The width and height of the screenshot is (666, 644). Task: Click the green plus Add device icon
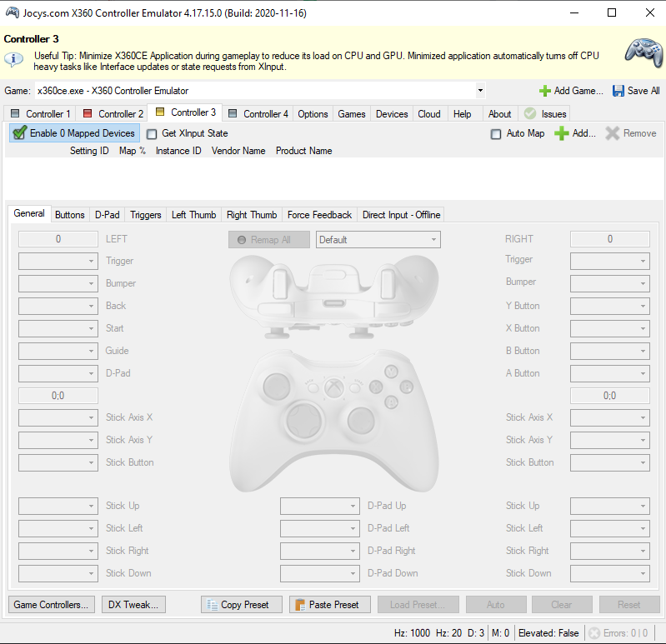point(562,133)
